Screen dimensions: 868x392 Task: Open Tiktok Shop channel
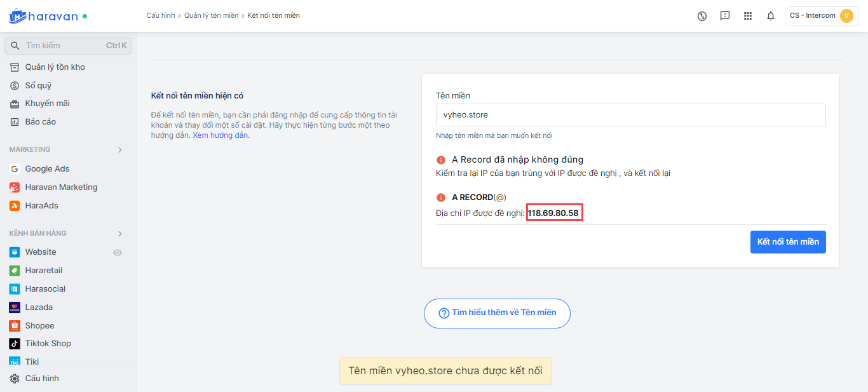pyautogui.click(x=48, y=344)
